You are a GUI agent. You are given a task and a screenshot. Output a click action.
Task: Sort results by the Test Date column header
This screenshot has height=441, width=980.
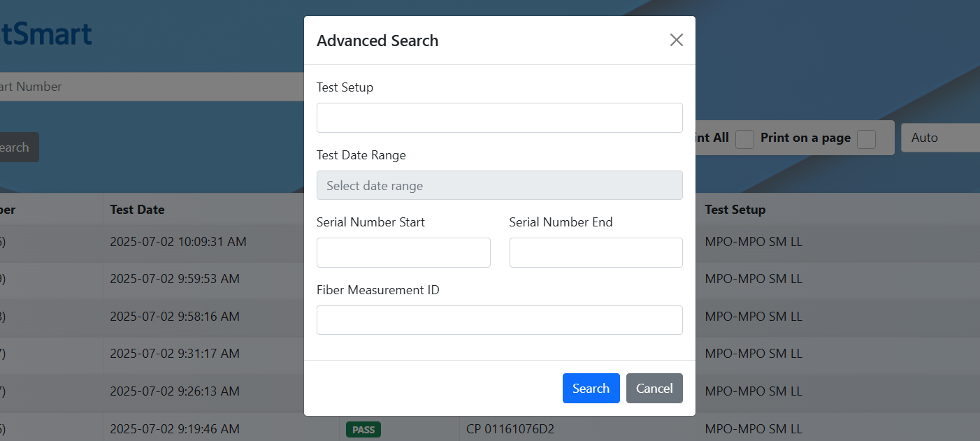[x=136, y=209]
